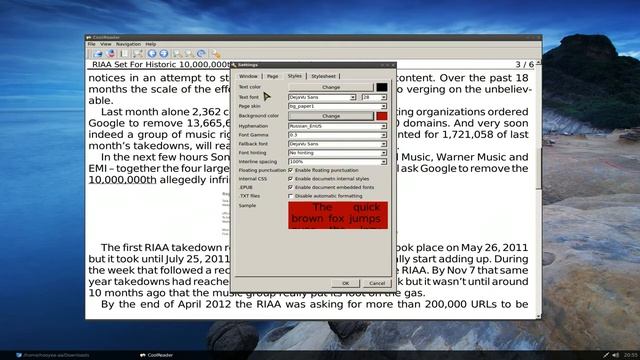Open the Help menu
Viewport: 640px width, 360px height.
click(x=151, y=44)
